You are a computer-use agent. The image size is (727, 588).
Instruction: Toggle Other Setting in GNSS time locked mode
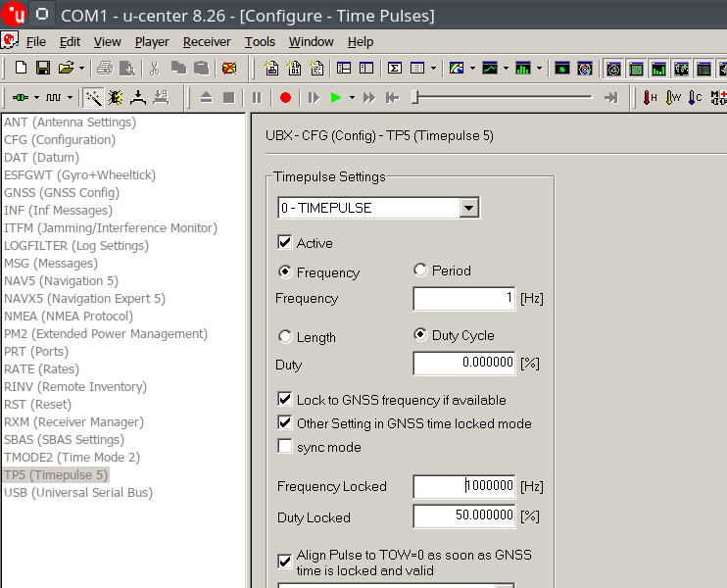[x=285, y=422]
